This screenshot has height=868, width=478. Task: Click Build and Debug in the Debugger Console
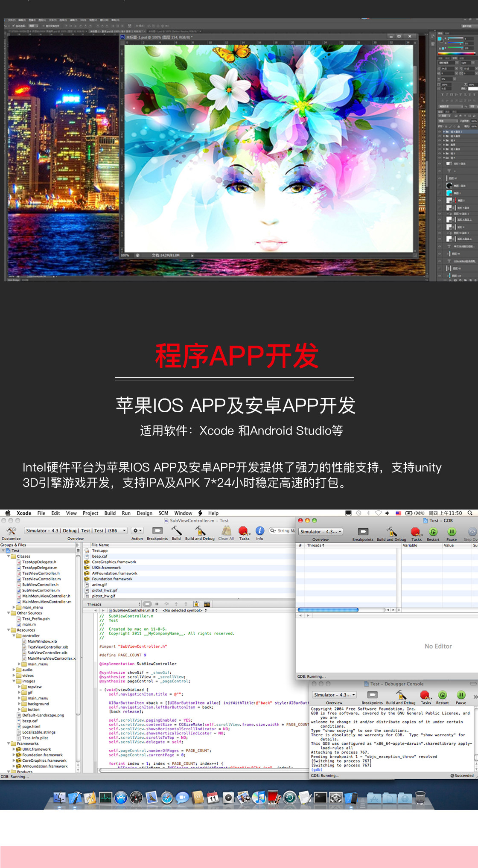401,695
